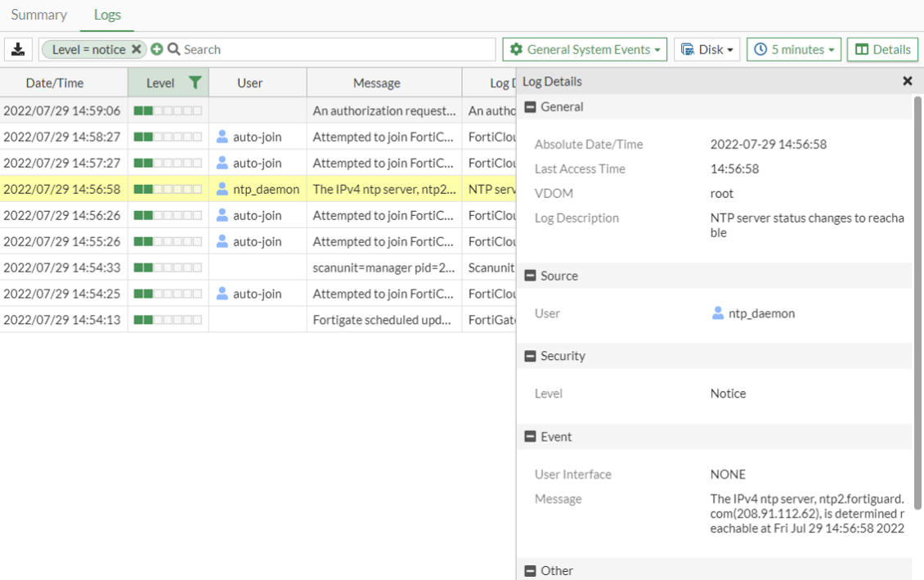The height and width of the screenshot is (580, 924).
Task: Close the Log Details panel
Action: pos(907,81)
